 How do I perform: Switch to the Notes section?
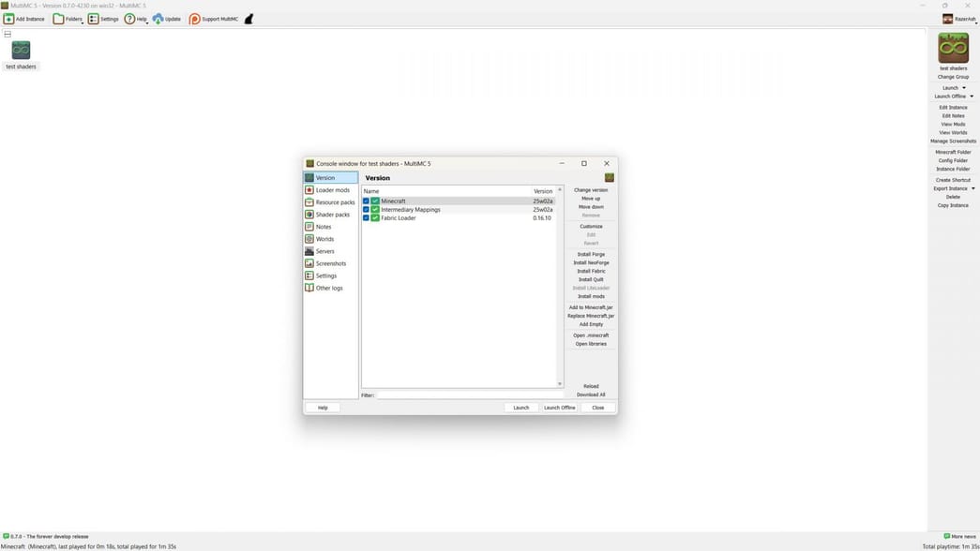tap(323, 226)
